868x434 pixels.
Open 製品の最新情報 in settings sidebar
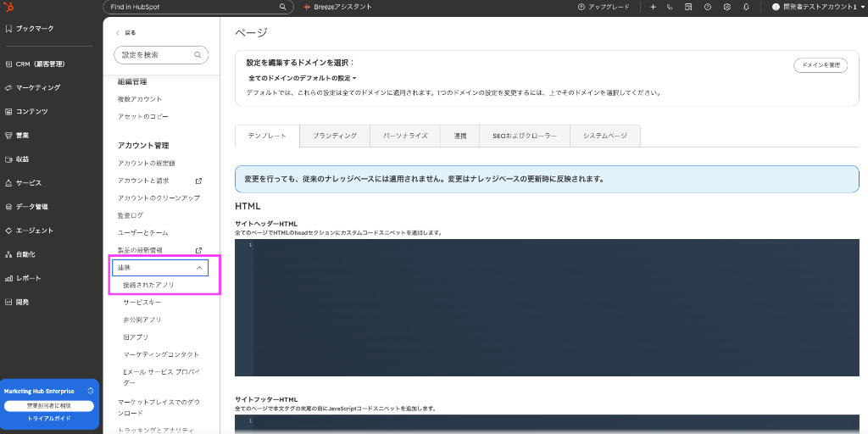(140, 250)
